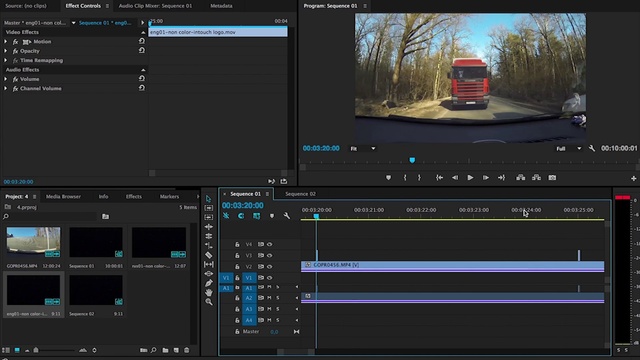640x360 pixels.
Task: Go to In point
Action: pyautogui.click(x=439, y=178)
